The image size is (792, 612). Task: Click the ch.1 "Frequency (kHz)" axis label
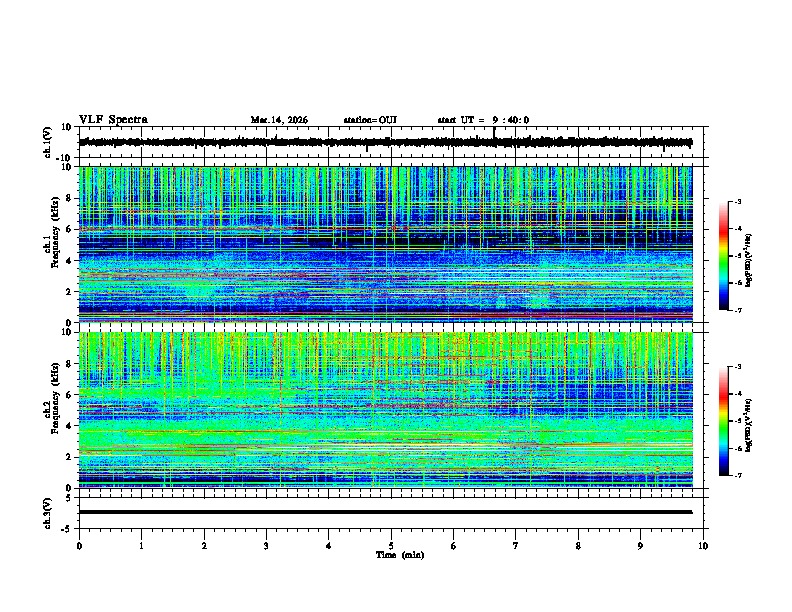55,232
